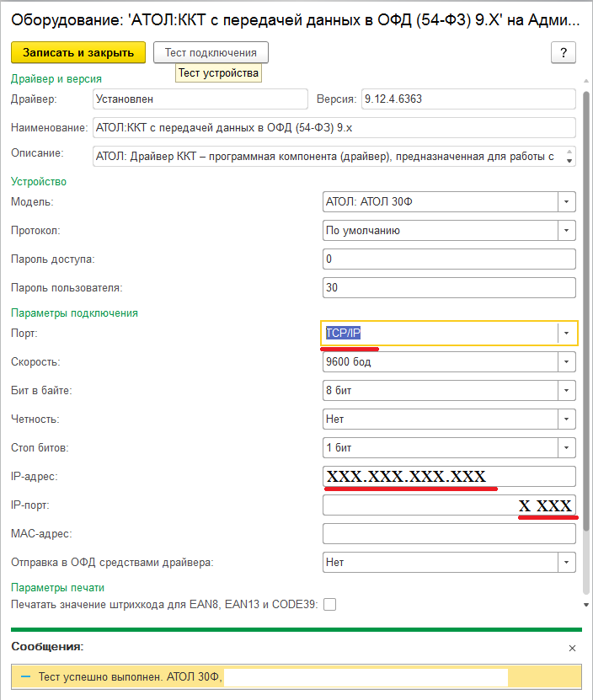Collapse message with the minus icon

click(26, 676)
